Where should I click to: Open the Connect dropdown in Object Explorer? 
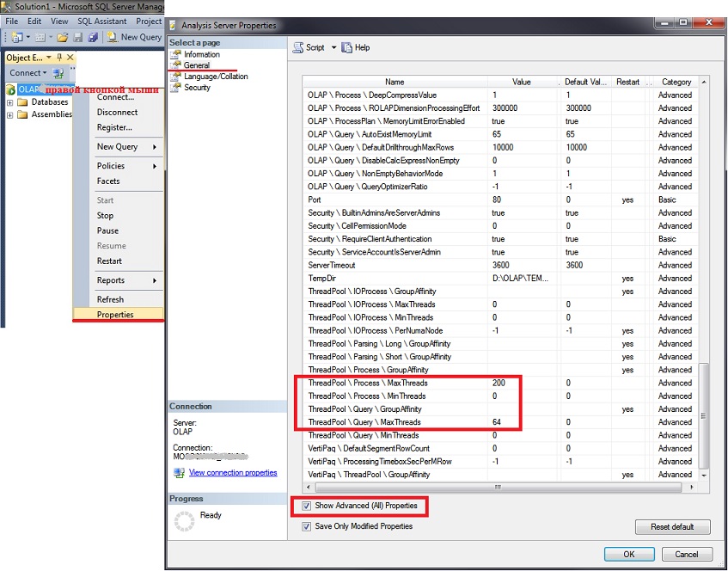[x=28, y=73]
